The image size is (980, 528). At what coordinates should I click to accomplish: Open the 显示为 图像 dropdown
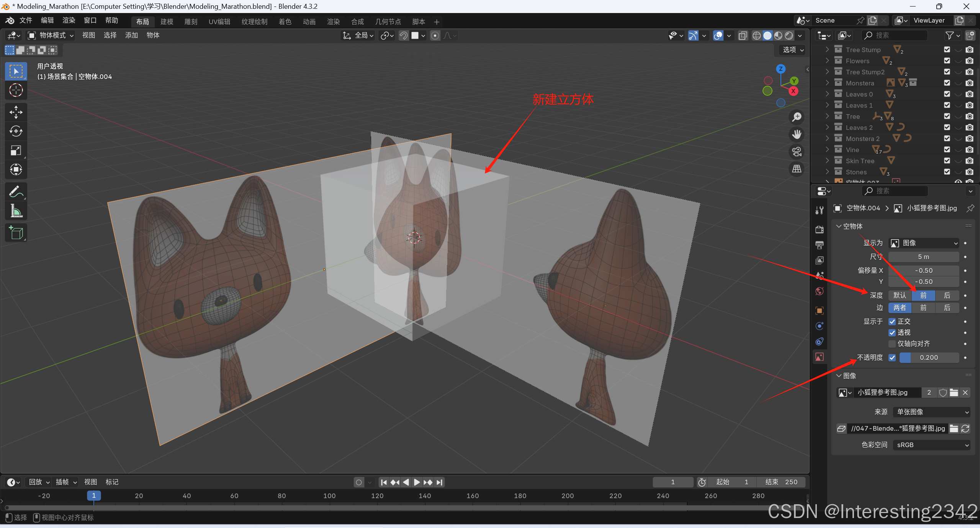coord(923,243)
